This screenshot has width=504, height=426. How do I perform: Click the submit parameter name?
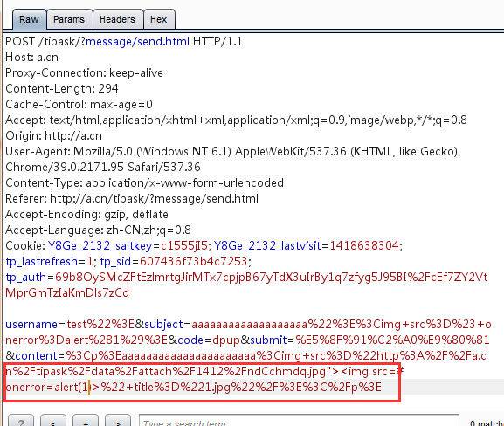pos(268,340)
